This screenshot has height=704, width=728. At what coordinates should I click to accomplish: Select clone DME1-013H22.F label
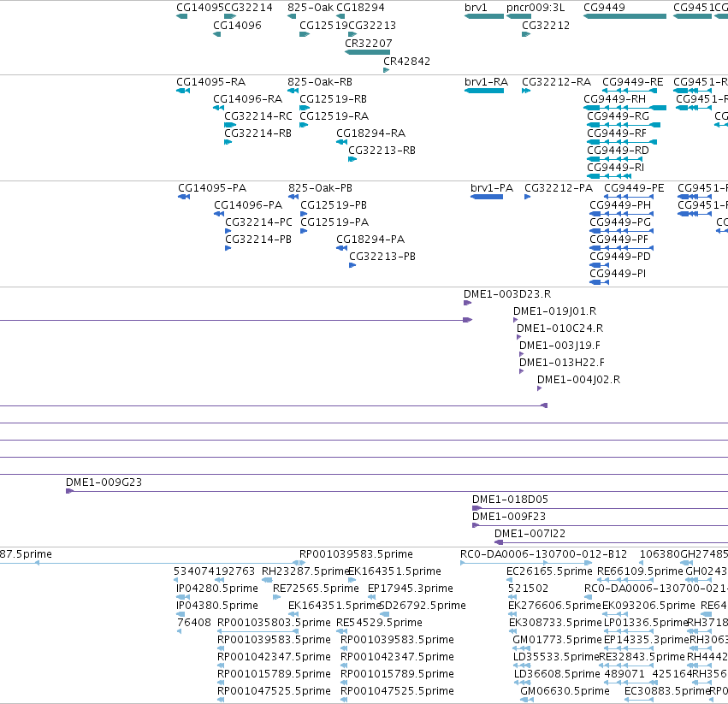(x=562, y=363)
